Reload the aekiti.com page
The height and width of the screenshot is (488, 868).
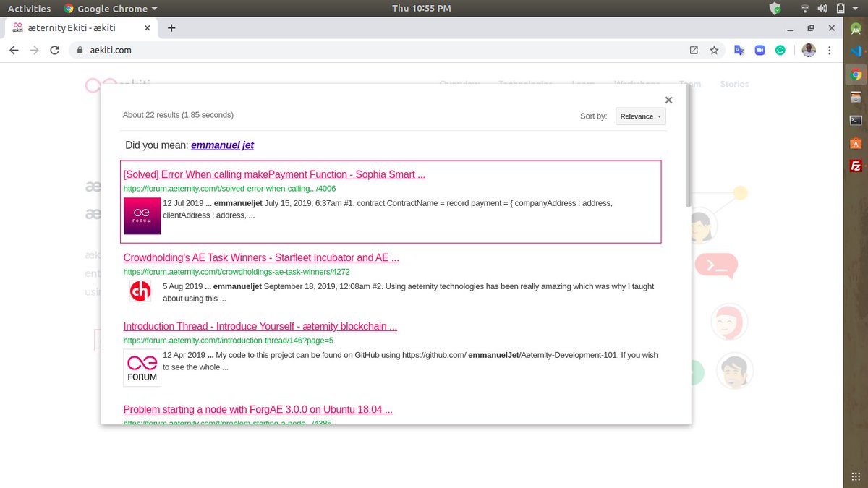tap(54, 51)
